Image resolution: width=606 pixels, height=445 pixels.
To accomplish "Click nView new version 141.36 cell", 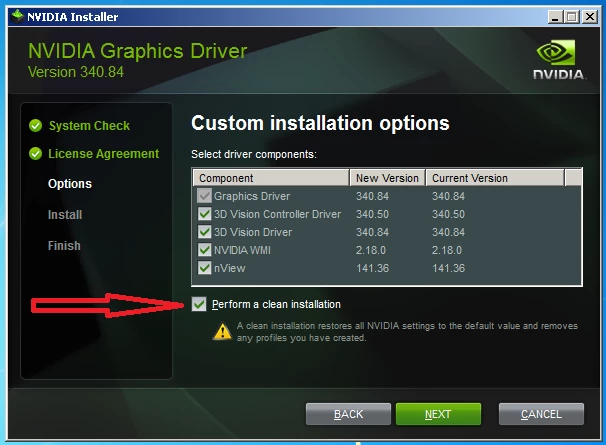I will 373,268.
